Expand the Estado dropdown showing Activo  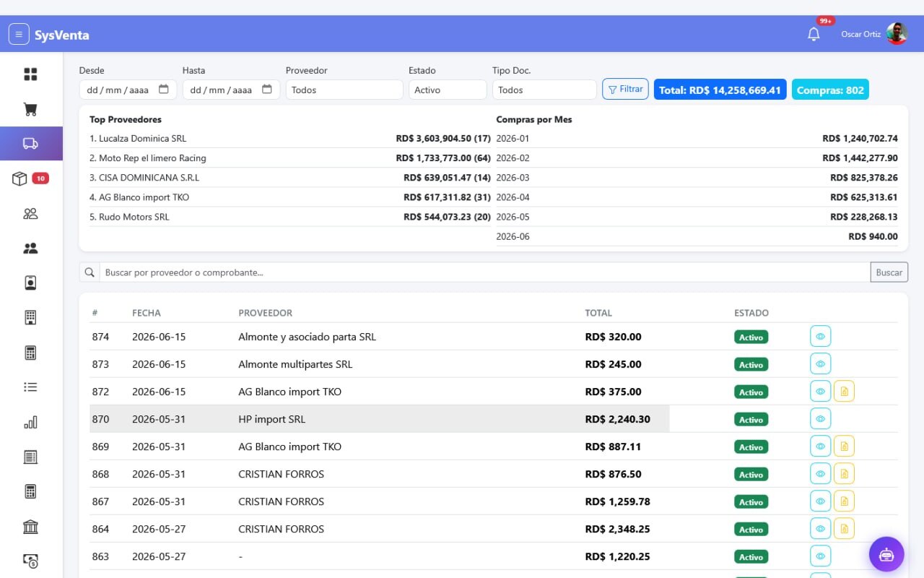(x=448, y=90)
